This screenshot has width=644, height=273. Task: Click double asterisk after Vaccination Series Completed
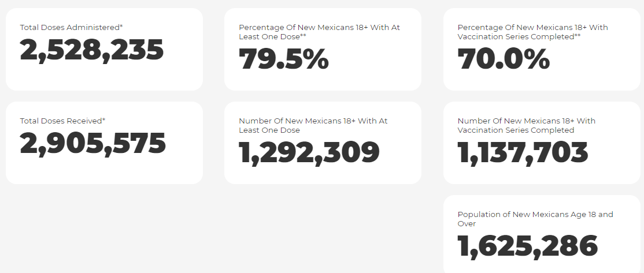click(577, 36)
